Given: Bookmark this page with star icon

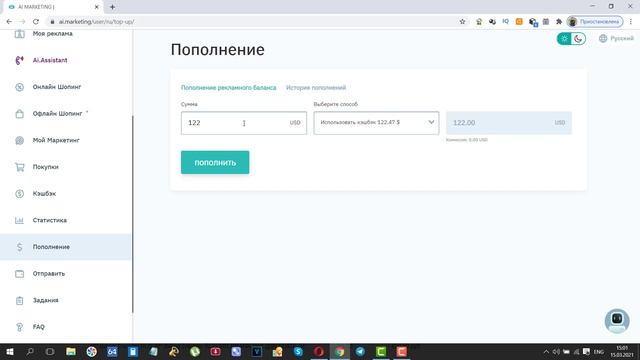Looking at the screenshot, I should coord(462,22).
